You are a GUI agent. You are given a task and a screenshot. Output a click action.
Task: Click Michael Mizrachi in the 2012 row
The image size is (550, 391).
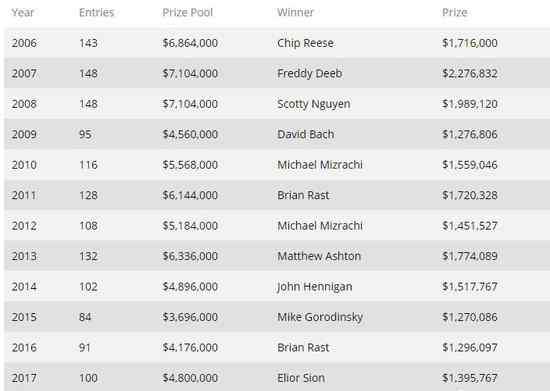coord(320,226)
